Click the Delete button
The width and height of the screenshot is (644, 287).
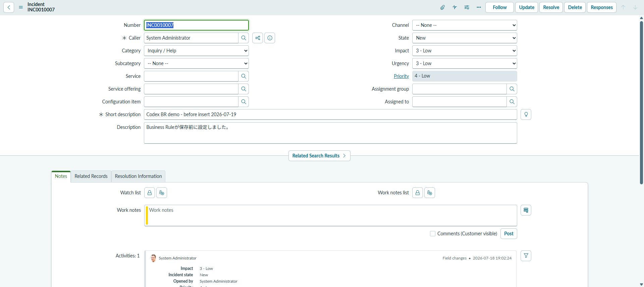(x=575, y=7)
